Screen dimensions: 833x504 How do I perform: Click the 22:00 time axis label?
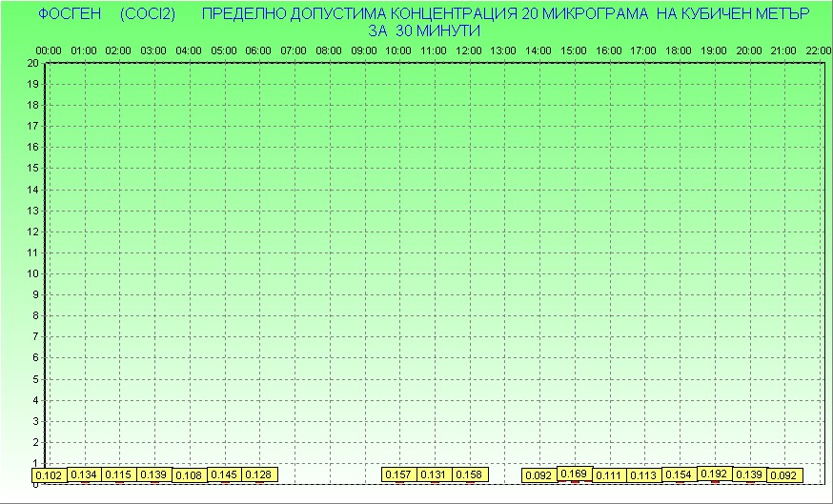click(x=818, y=50)
